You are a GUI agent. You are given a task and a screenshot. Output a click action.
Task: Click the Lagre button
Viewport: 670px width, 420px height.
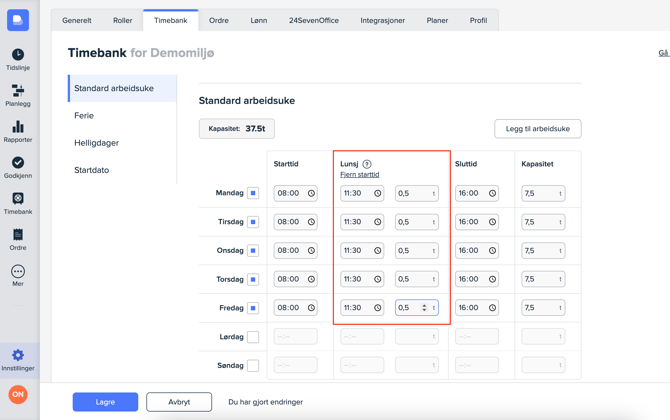[x=105, y=402]
